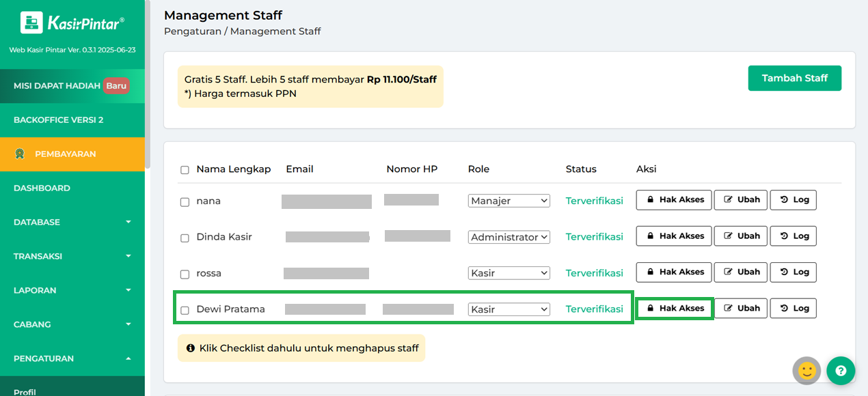The height and width of the screenshot is (396, 868).
Task: Select the Dewi Pratama row checkbox
Action: point(185,310)
